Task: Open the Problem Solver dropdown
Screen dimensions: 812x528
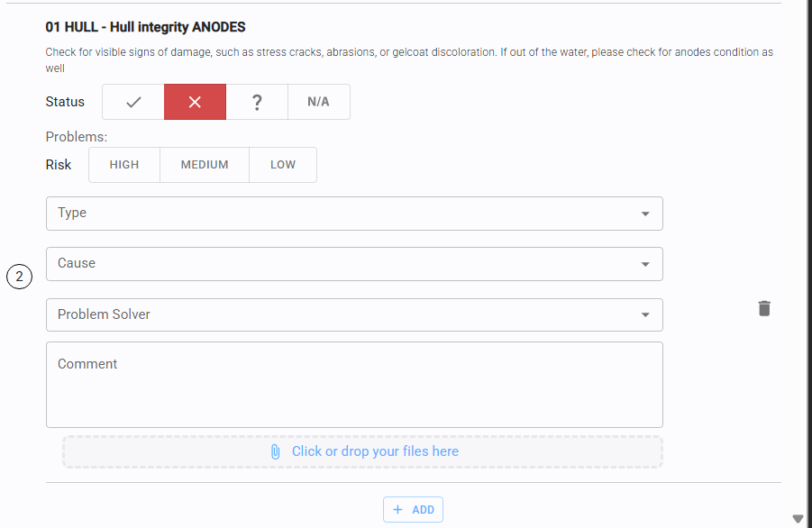Action: point(353,314)
